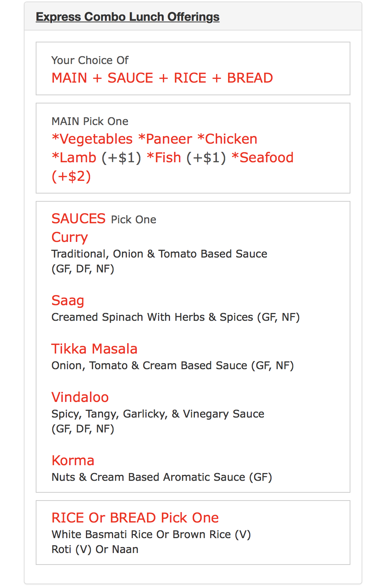
Task: Choose the Vindaloo sauce title
Action: tap(80, 397)
